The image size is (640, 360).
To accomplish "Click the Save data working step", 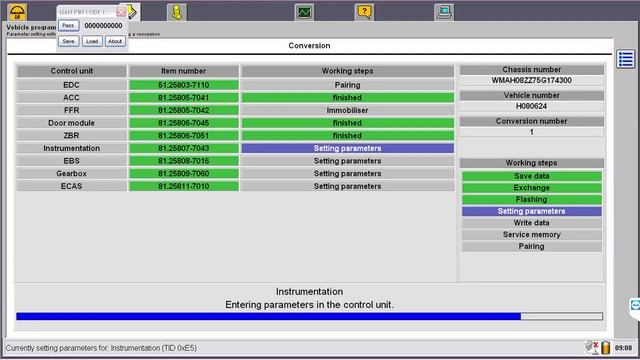I will 531,176.
